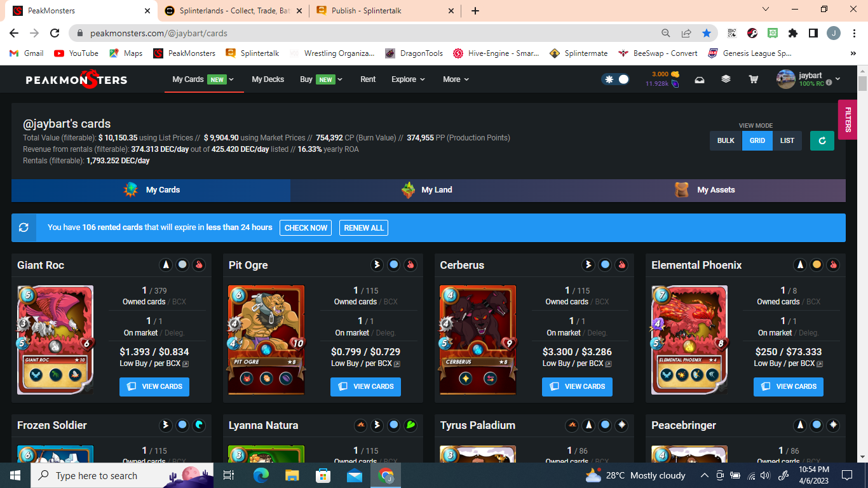Open the DragonTools bookmark
Viewport: 868px width, 488px height.
[x=414, y=53]
